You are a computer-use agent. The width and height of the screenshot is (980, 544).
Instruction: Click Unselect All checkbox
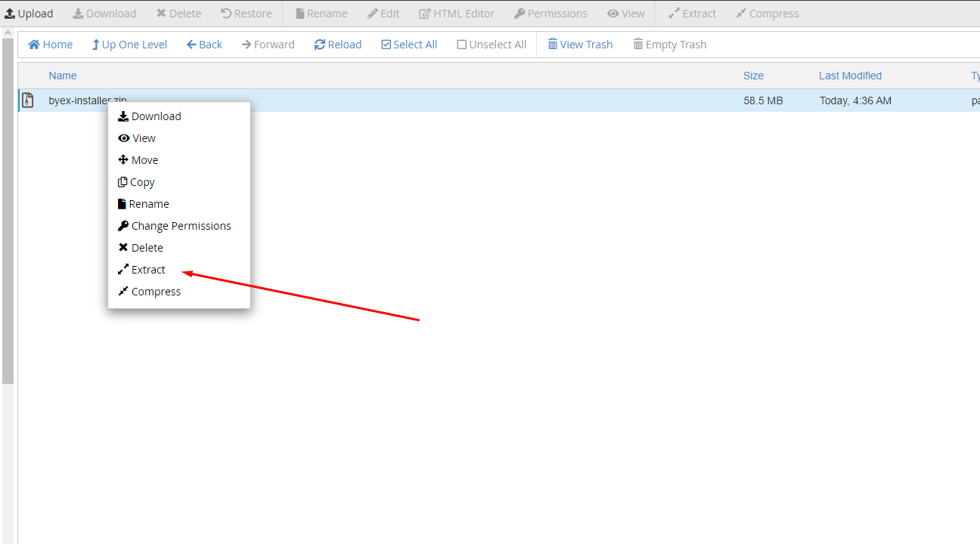[x=462, y=45]
